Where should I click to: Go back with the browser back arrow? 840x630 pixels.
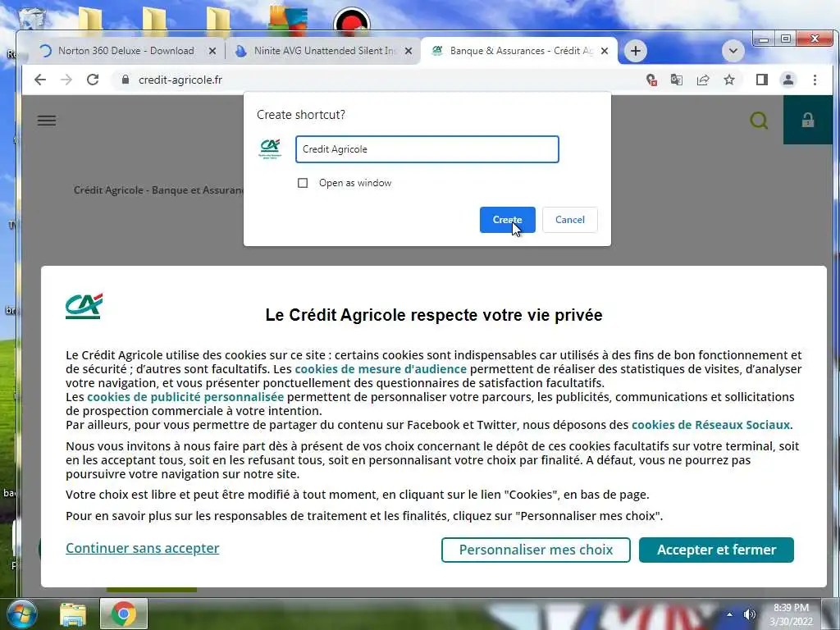click(40, 80)
